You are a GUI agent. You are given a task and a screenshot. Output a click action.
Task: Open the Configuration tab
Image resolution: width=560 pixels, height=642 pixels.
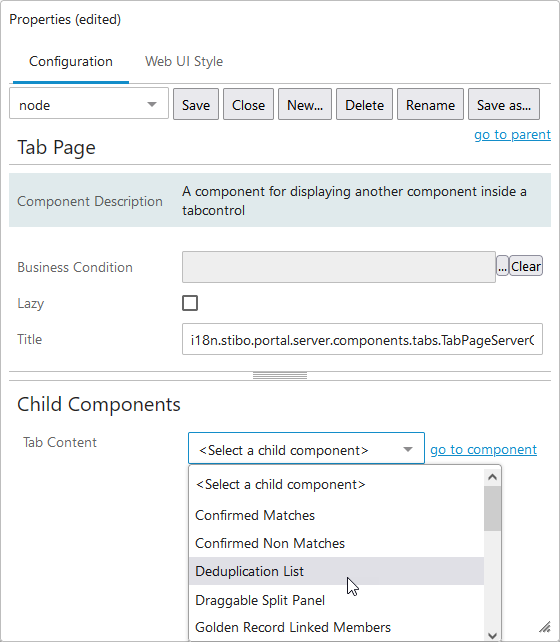pos(71,61)
